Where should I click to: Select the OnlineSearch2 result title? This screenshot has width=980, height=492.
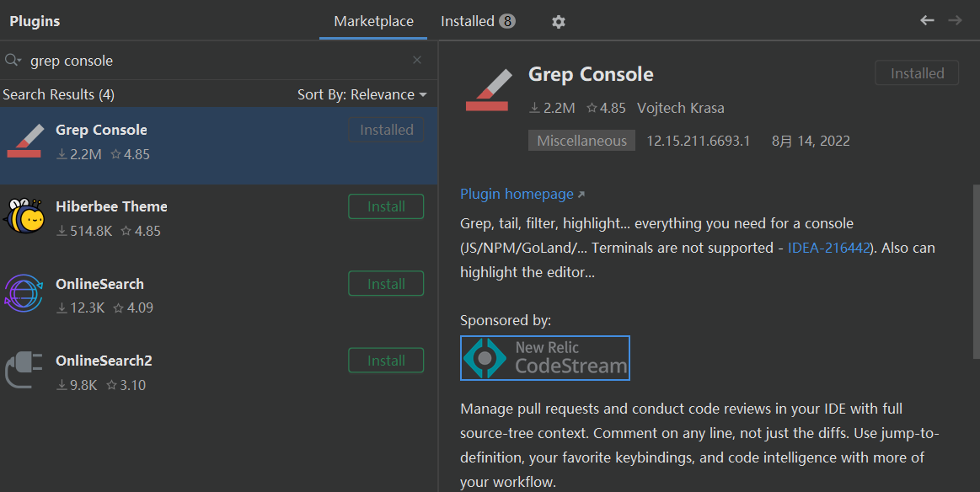tap(104, 361)
